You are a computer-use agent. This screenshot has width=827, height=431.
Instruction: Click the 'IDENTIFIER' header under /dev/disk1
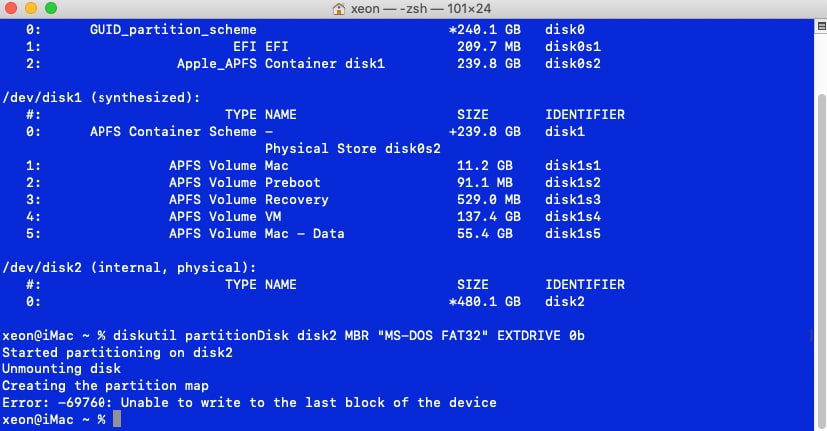point(585,114)
